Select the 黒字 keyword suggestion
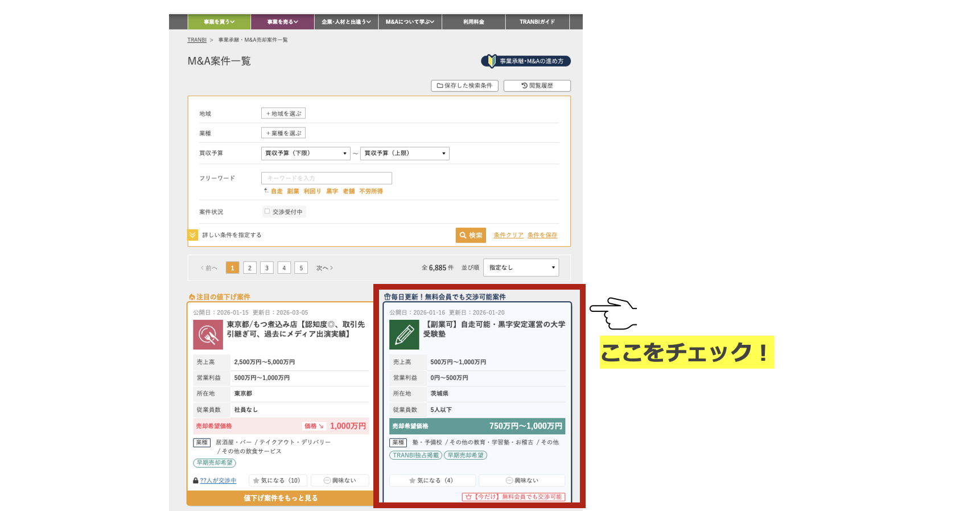The height and width of the screenshot is (511, 980). tap(332, 191)
